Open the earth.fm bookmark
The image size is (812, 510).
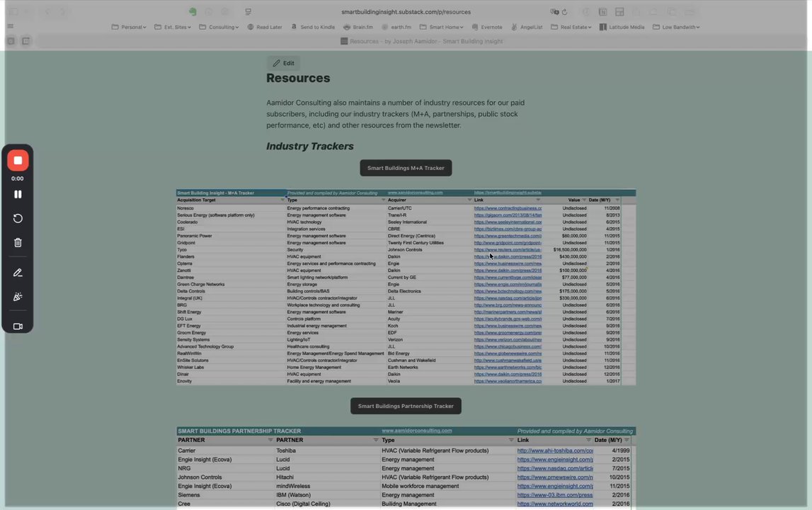[x=396, y=27]
